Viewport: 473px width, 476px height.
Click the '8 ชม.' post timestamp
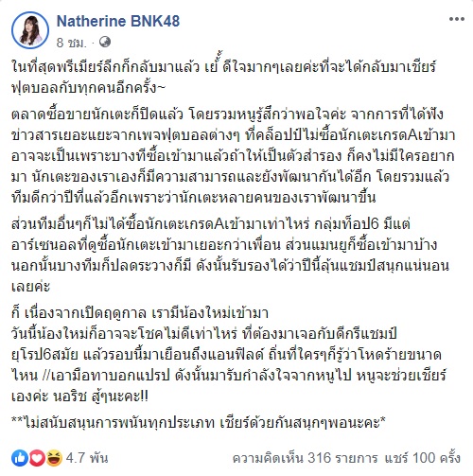pyautogui.click(x=71, y=43)
